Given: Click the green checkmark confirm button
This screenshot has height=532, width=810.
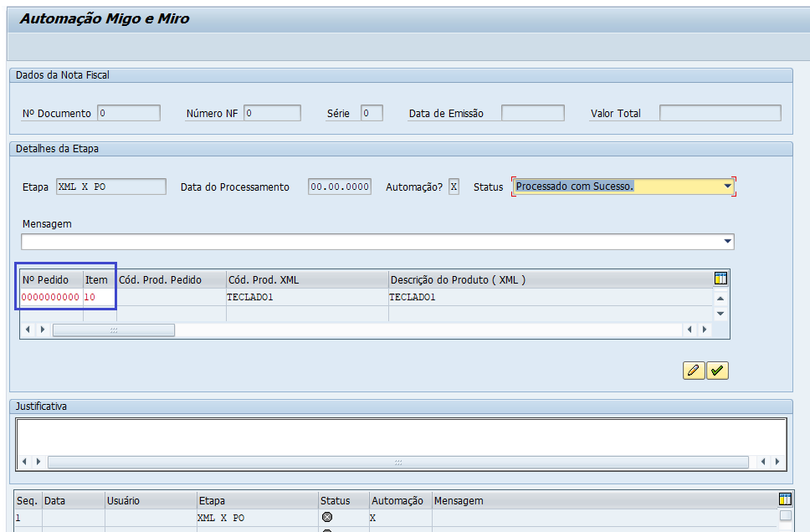Looking at the screenshot, I should pyautogui.click(x=718, y=371).
